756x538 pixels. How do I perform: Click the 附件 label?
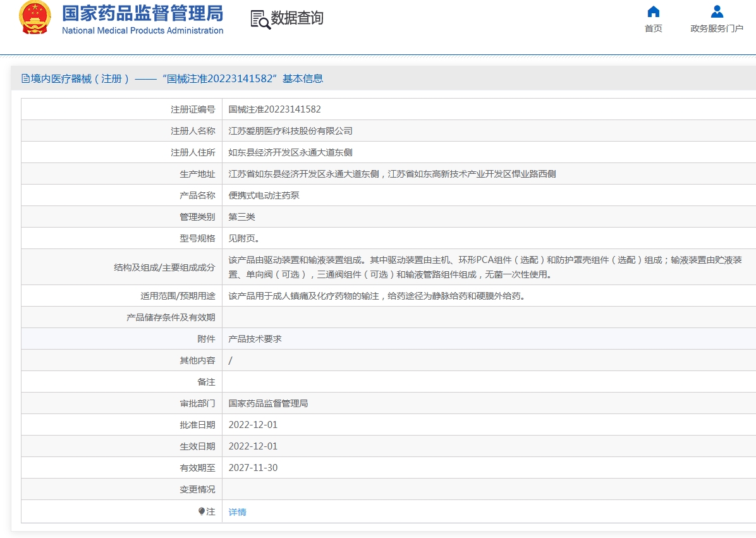206,339
